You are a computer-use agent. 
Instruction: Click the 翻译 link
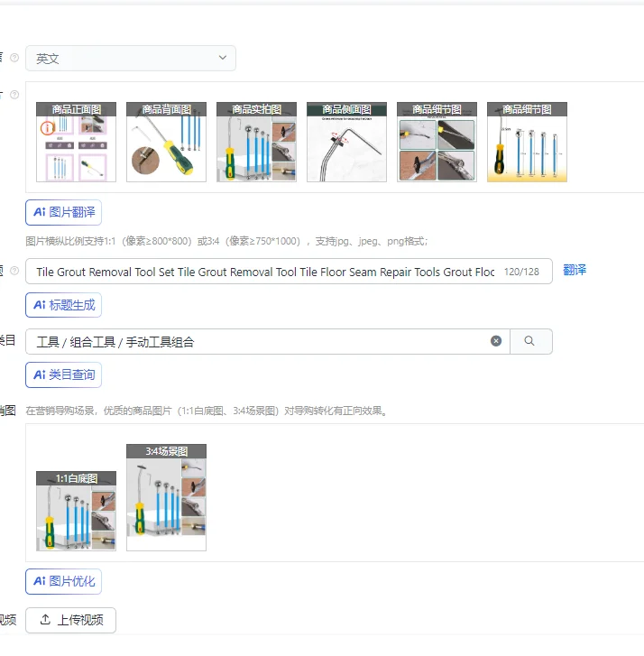coord(575,270)
